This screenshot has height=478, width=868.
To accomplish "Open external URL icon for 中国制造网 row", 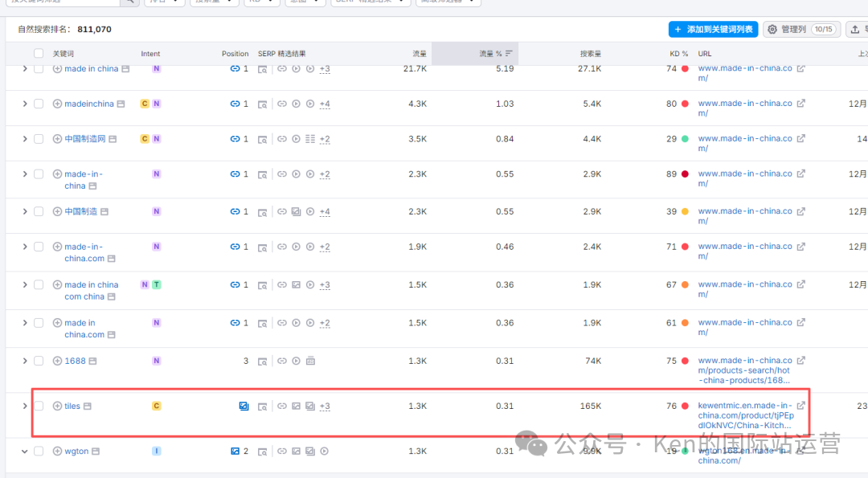I will [801, 138].
